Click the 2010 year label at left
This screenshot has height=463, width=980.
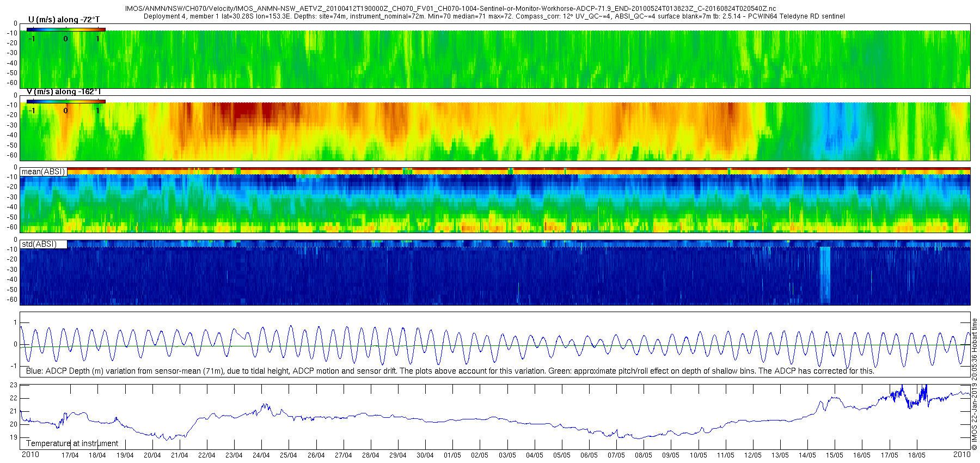[30, 454]
